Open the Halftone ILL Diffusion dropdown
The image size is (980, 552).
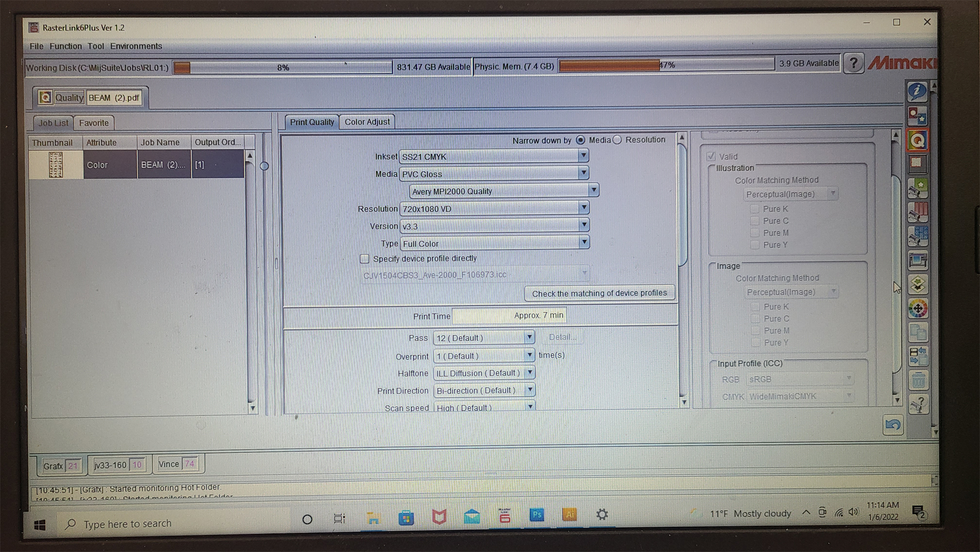point(484,373)
